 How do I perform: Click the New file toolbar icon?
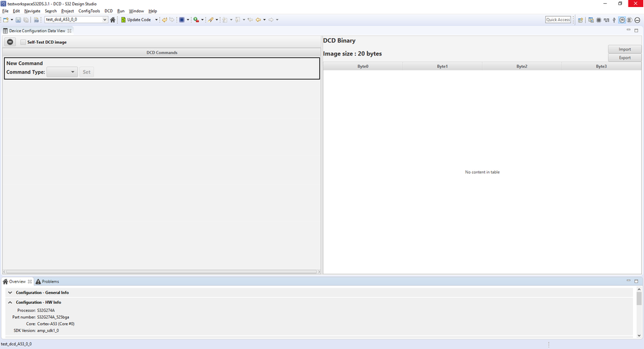pyautogui.click(x=6, y=20)
